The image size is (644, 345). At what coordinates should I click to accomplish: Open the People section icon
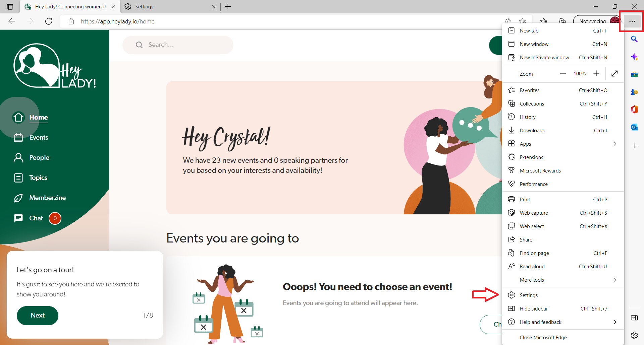18,158
